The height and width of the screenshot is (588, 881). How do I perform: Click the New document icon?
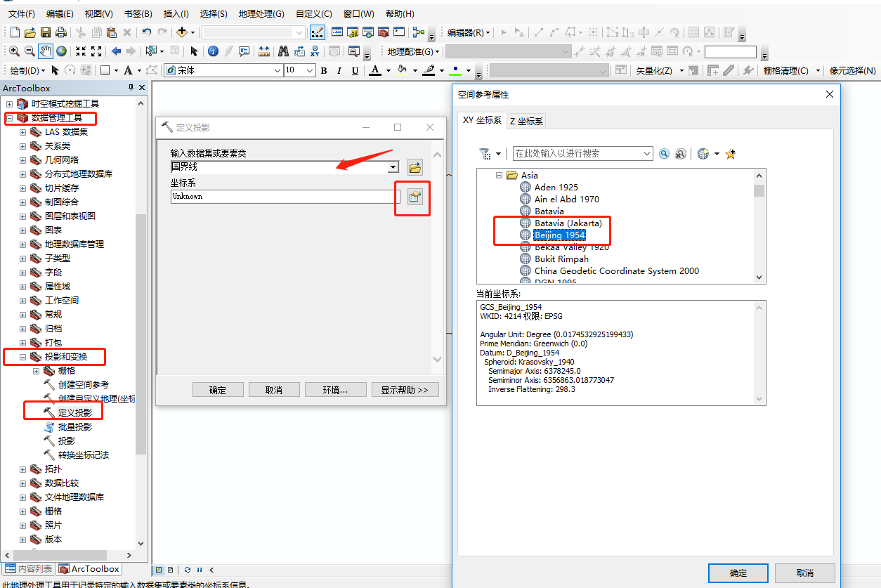15,32
